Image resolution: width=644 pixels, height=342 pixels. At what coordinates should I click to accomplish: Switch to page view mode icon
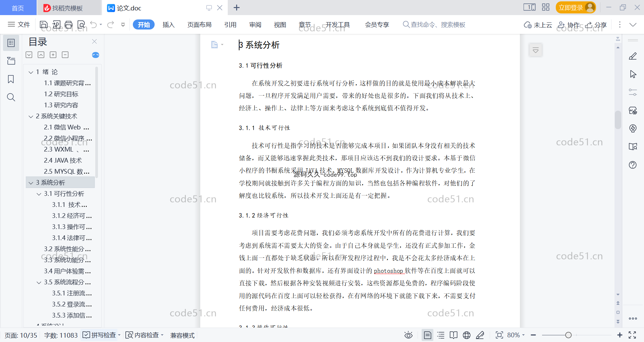point(427,335)
